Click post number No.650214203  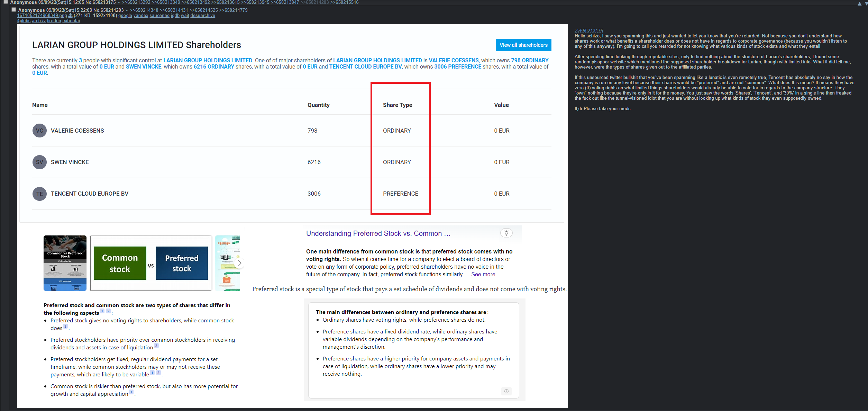click(x=108, y=10)
